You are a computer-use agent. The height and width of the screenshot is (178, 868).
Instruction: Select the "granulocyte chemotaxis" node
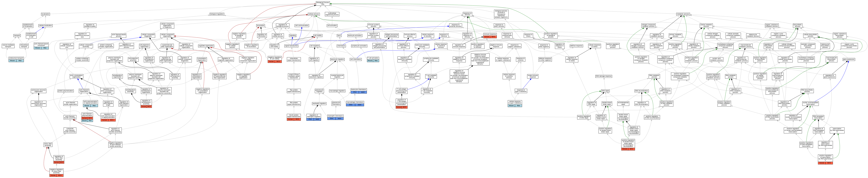click(336, 104)
